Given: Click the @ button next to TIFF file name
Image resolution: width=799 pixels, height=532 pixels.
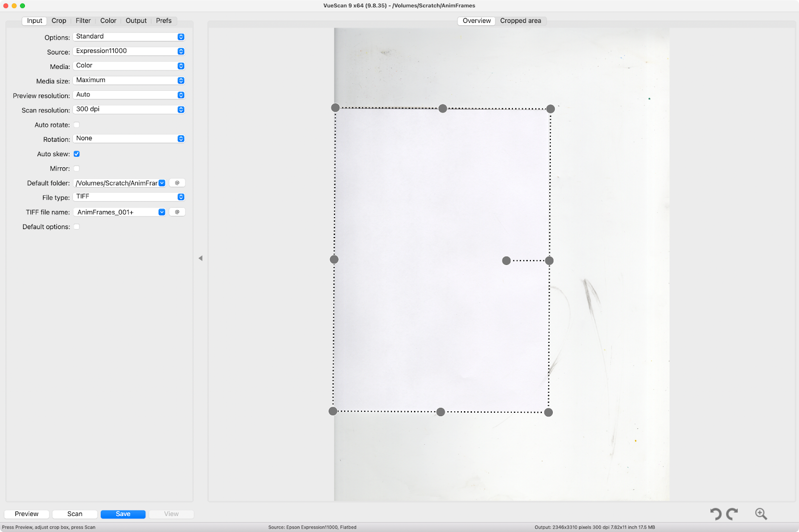Looking at the screenshot, I should coord(177,212).
